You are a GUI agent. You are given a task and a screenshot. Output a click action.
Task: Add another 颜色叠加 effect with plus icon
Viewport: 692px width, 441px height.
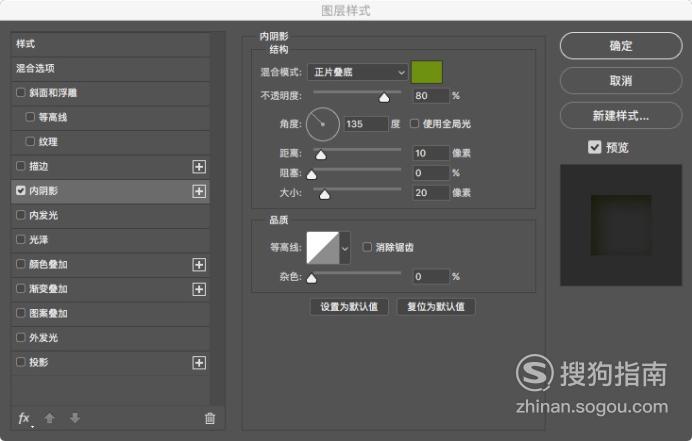199,264
